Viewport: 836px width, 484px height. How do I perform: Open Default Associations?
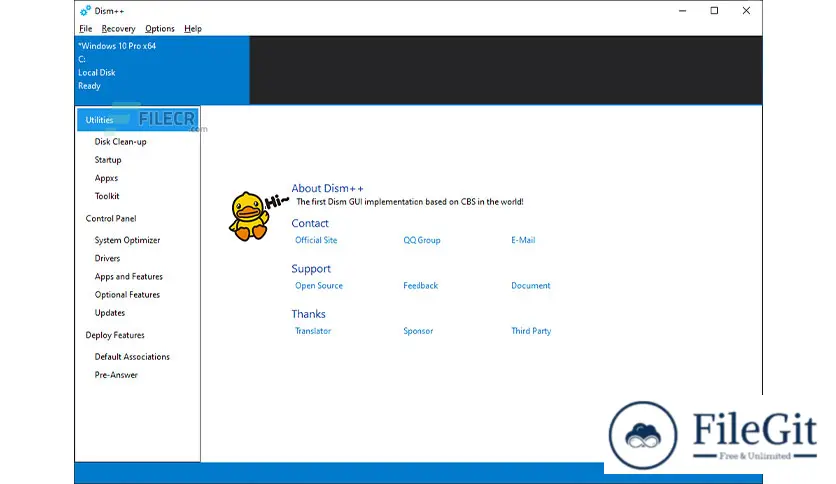click(x=132, y=357)
